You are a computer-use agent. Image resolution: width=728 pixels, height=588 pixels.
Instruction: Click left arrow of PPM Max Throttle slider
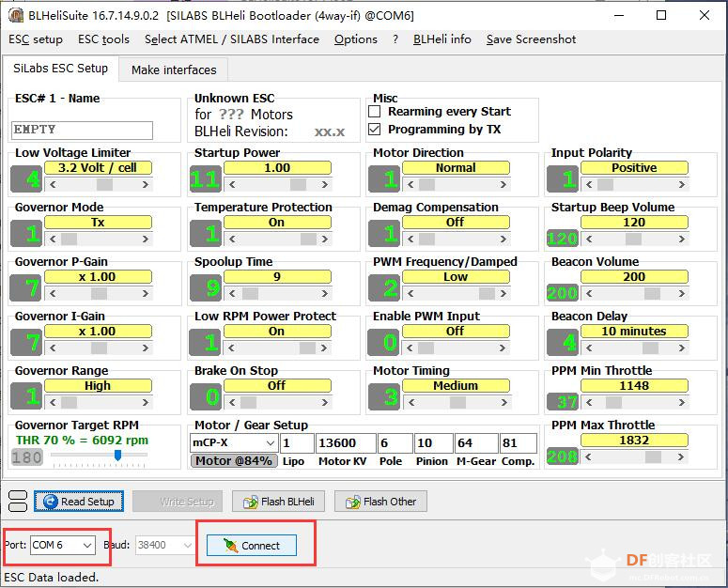[x=588, y=456]
